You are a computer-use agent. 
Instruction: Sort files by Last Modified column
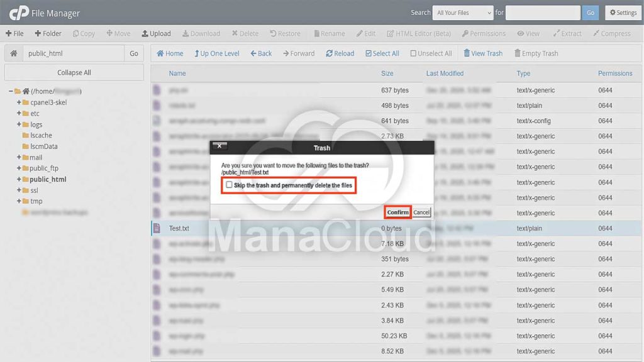pyautogui.click(x=445, y=74)
